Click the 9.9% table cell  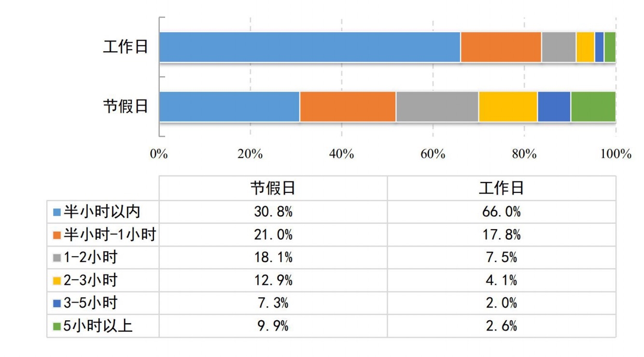click(x=273, y=327)
